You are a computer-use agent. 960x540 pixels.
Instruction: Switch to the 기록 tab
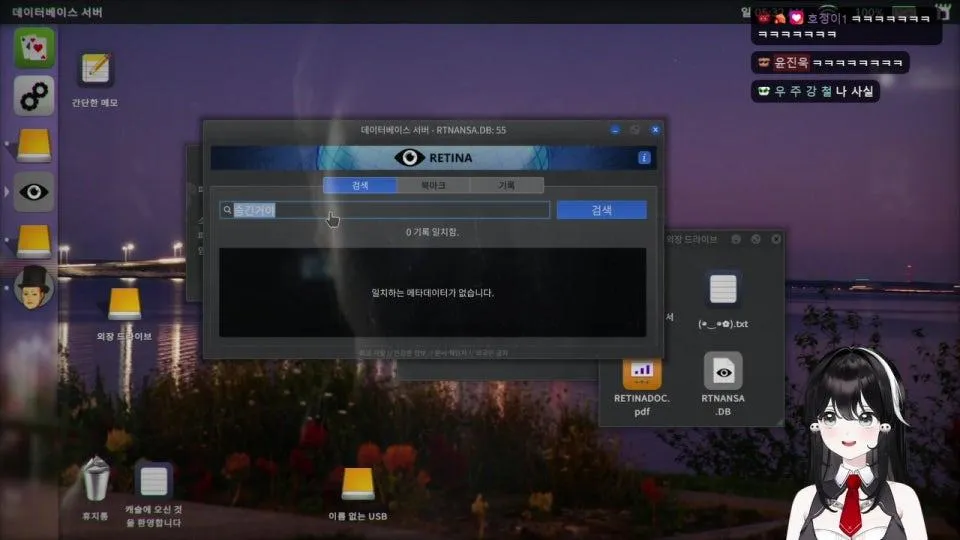tap(506, 186)
